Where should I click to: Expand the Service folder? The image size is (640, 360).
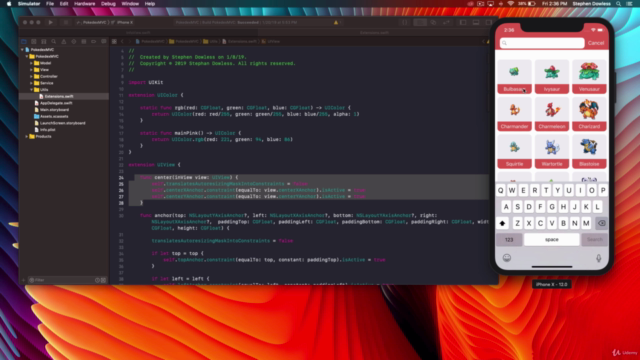click(31, 83)
